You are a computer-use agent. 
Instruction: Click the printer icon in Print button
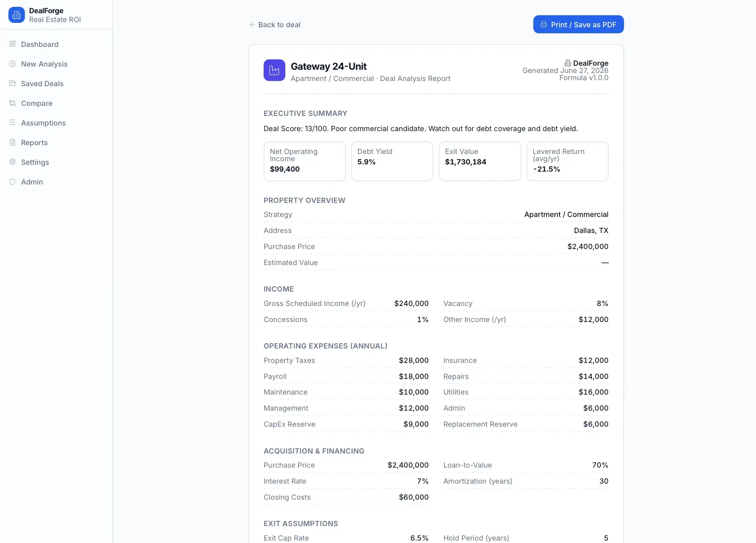[544, 24]
